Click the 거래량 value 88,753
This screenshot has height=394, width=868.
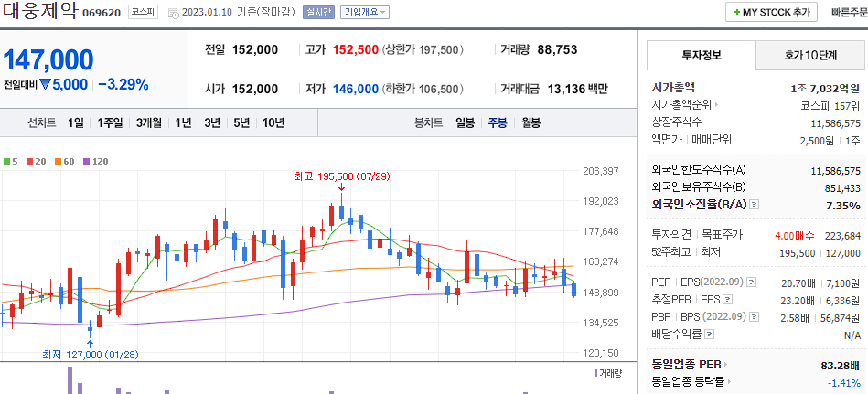(x=557, y=49)
